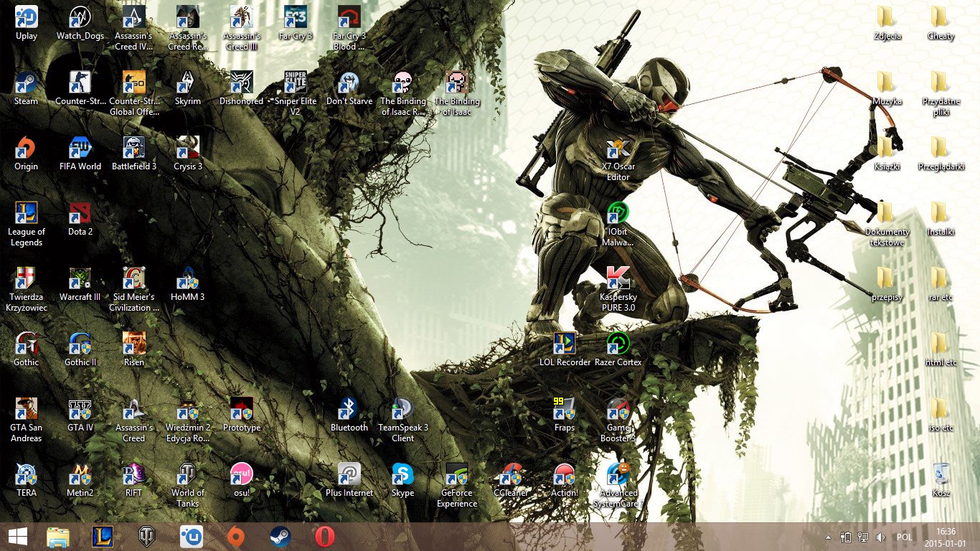Select the GeForce Experience icon

457,485
